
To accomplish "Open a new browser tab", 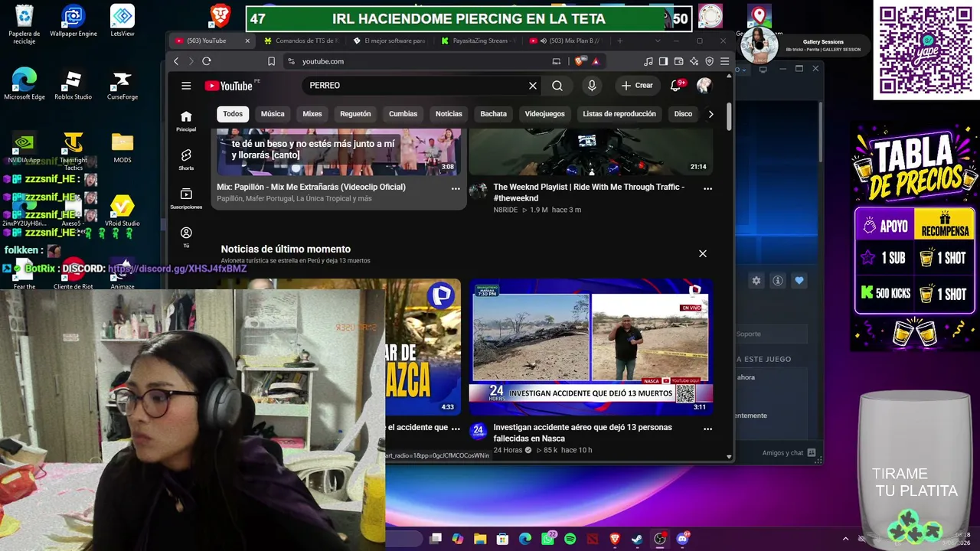I will coord(620,41).
